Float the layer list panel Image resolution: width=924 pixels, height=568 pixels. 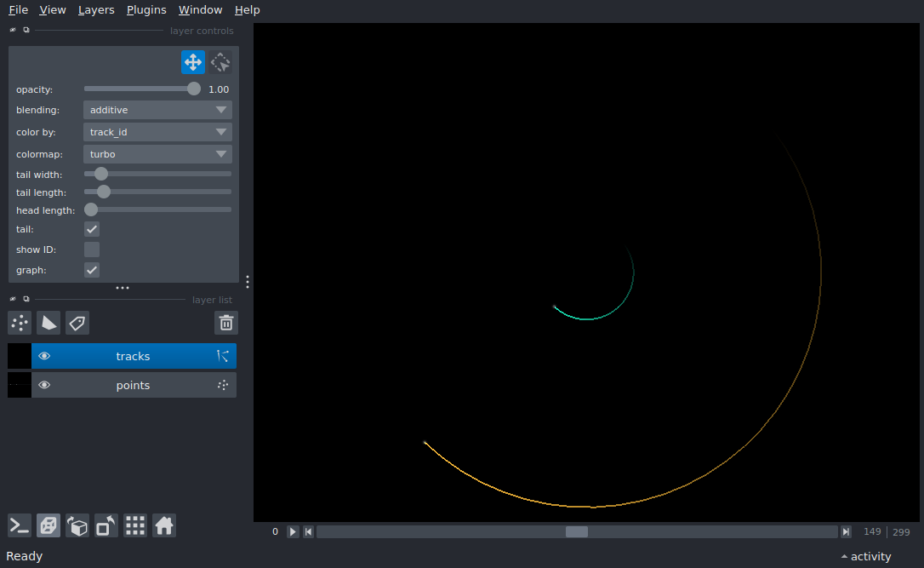point(26,299)
